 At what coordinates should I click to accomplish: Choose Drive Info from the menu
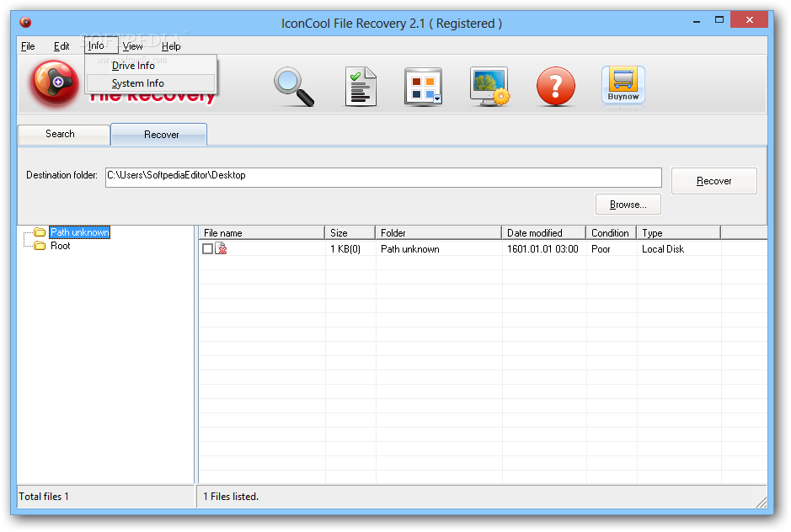[150, 66]
